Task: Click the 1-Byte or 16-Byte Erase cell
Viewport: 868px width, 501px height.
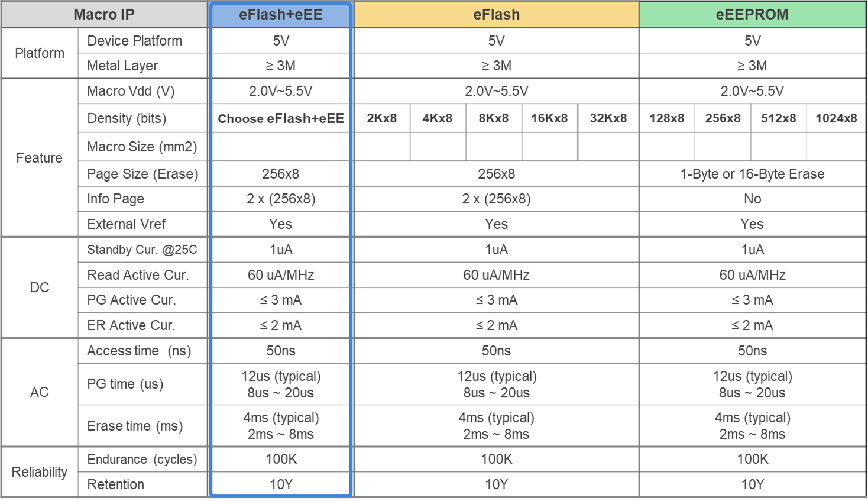Action: [752, 174]
